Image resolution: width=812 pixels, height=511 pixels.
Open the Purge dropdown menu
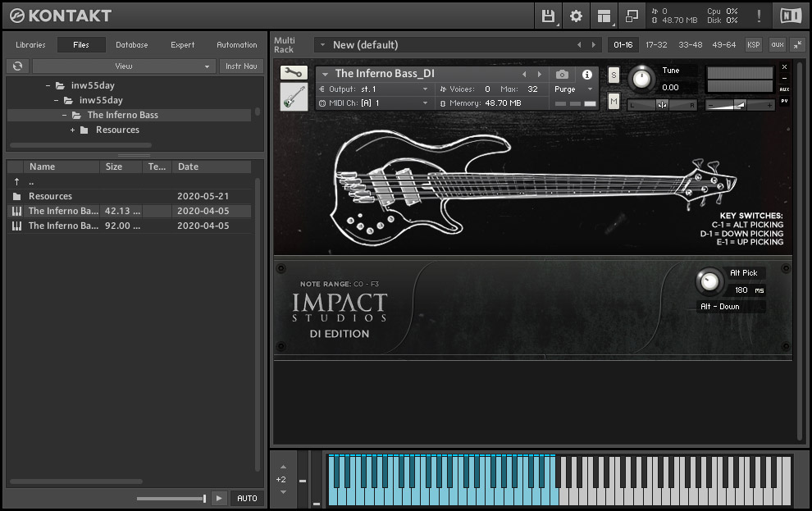tap(573, 89)
